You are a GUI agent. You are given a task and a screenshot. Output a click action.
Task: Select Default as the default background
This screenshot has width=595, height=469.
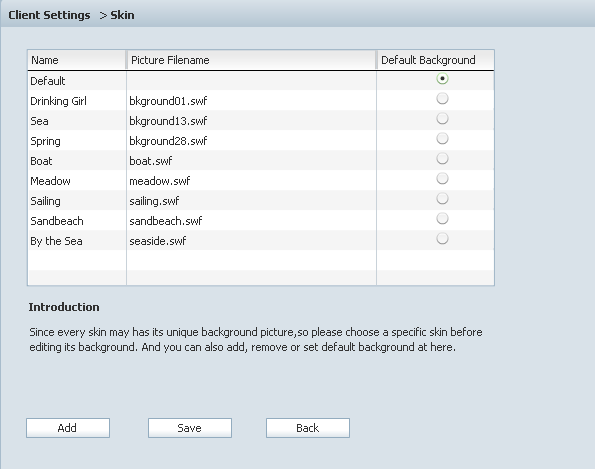pos(442,79)
